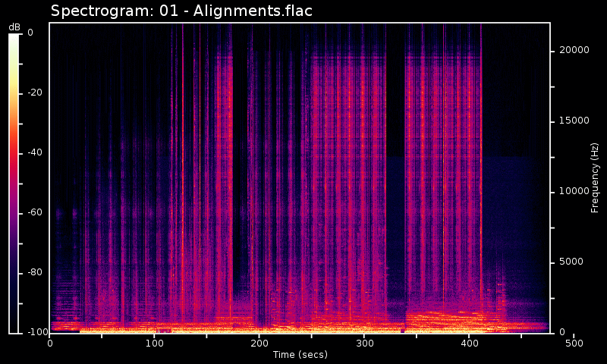This screenshot has width=607, height=364.
Task: Click the 300 seconds time axis label
Action: click(x=364, y=344)
